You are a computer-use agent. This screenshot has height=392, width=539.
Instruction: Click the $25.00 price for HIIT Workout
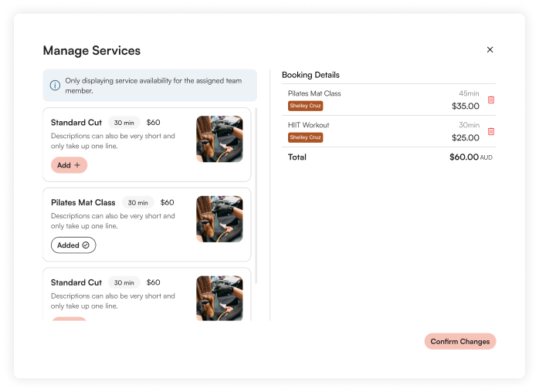466,138
